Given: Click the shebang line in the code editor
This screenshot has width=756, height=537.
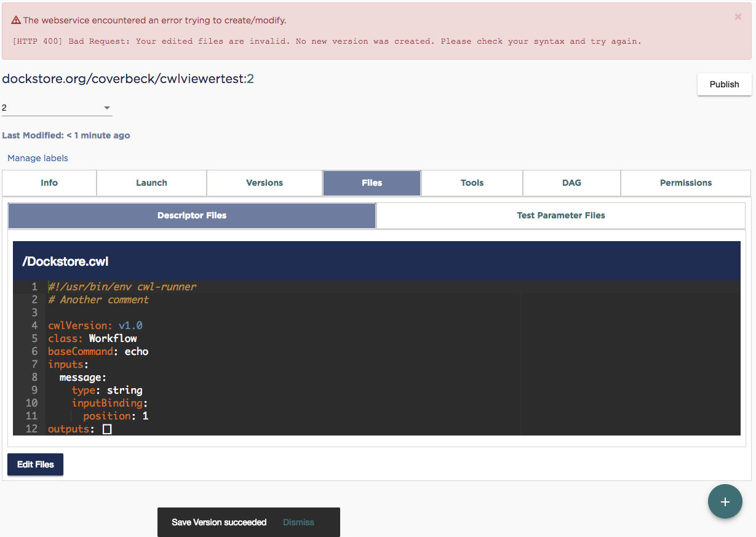Looking at the screenshot, I should 122,287.
